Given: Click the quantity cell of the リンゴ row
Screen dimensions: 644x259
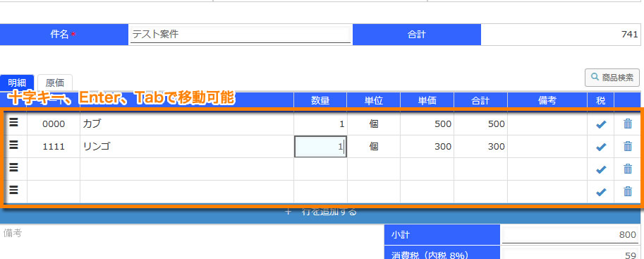Looking at the screenshot, I should click(320, 147).
